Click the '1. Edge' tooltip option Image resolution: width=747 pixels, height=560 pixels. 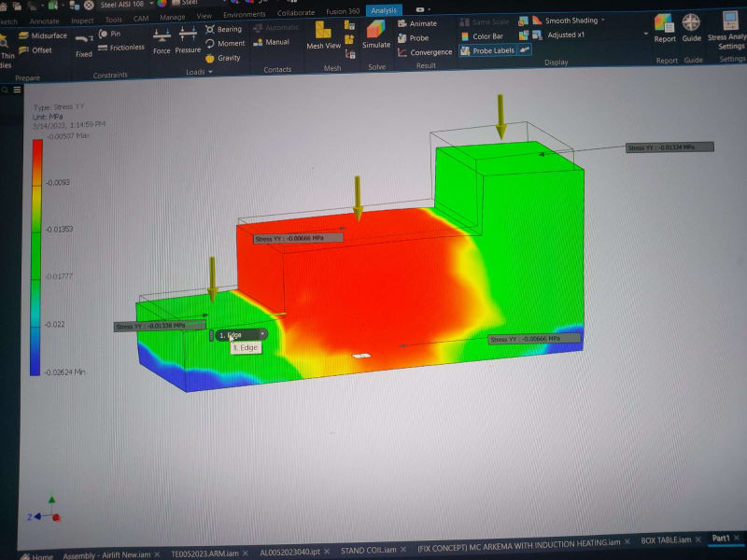pos(246,347)
